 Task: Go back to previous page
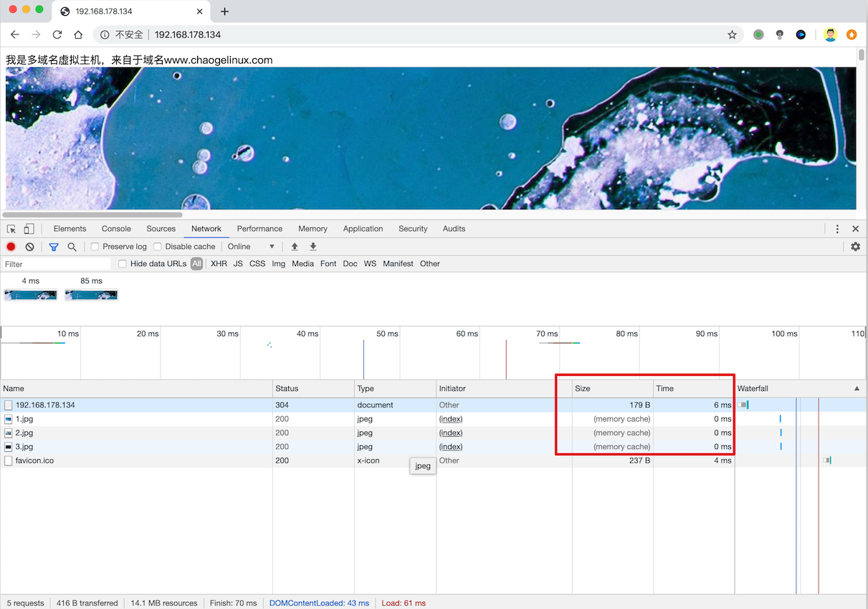[14, 34]
